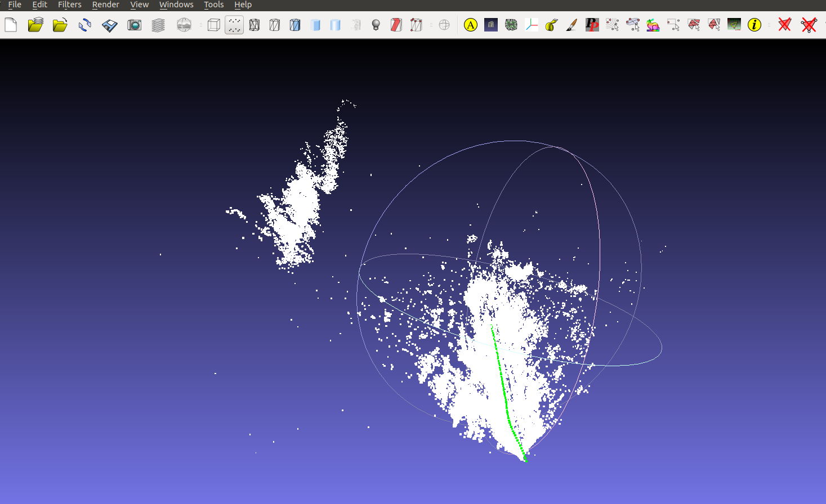The width and height of the screenshot is (826, 504).
Task: Create a new empty project
Action: click(x=10, y=25)
